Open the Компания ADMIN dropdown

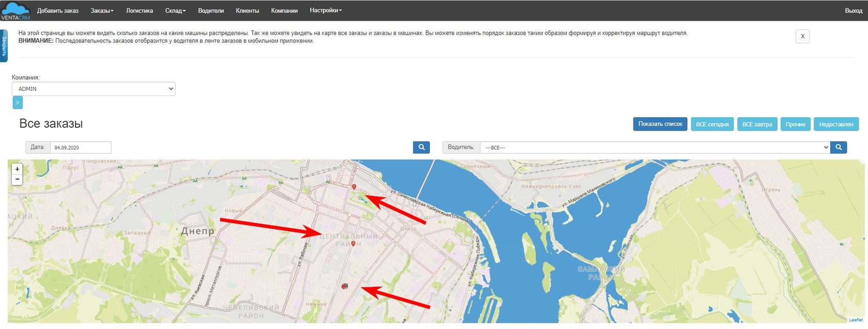pos(94,89)
